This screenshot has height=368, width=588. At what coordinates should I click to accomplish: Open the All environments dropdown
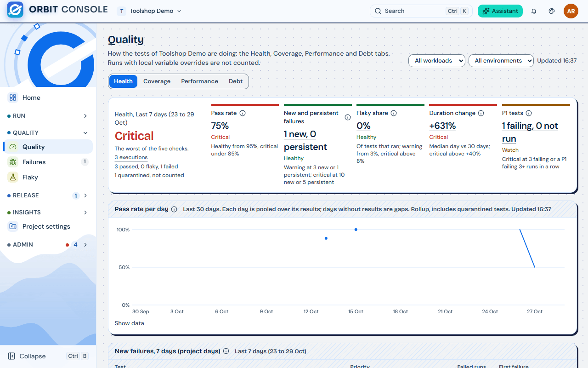(x=501, y=61)
